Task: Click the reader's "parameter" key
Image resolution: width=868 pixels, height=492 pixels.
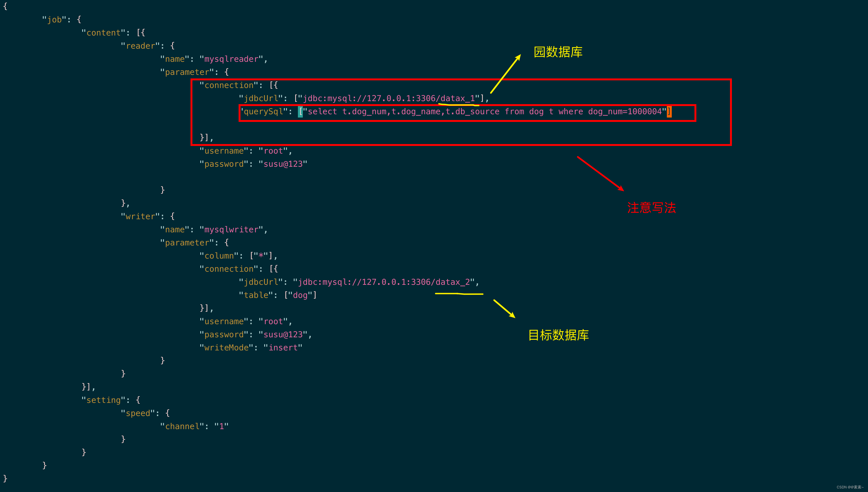Action: coord(187,72)
